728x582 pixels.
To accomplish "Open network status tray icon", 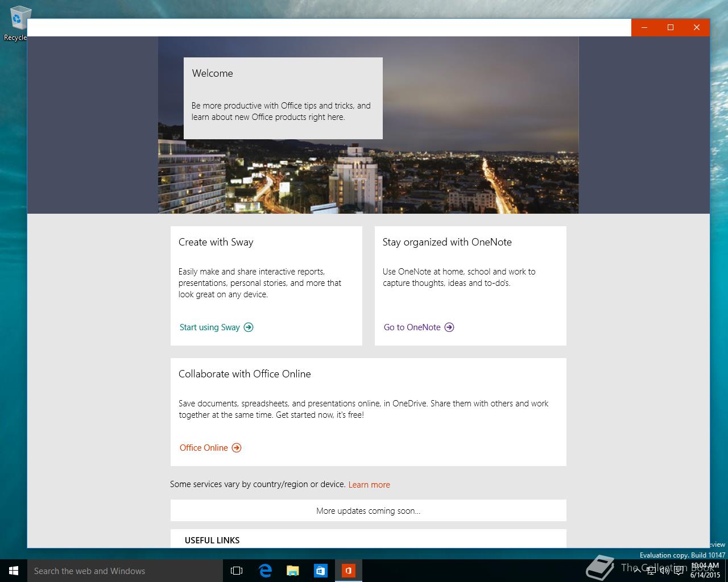I will [651, 571].
